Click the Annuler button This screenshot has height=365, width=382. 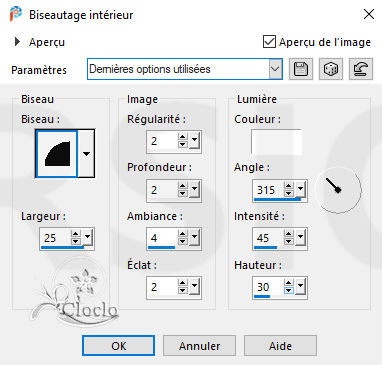click(199, 346)
